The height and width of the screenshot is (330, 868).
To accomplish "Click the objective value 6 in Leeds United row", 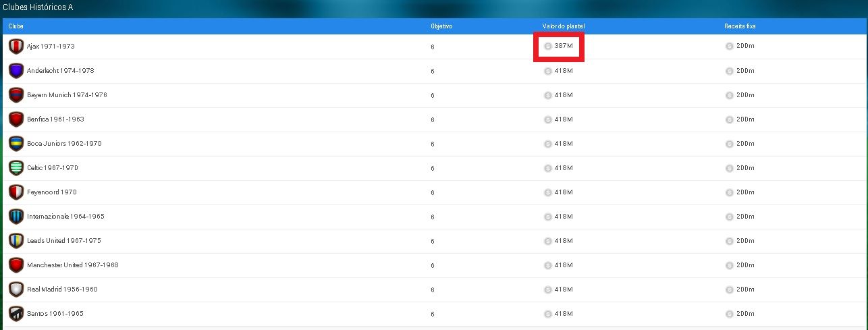I will click(433, 242).
